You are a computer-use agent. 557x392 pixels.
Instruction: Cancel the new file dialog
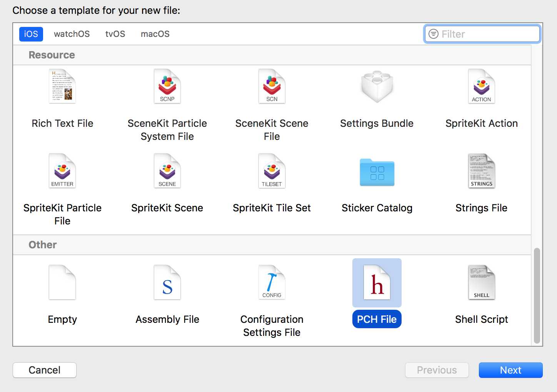pyautogui.click(x=45, y=370)
